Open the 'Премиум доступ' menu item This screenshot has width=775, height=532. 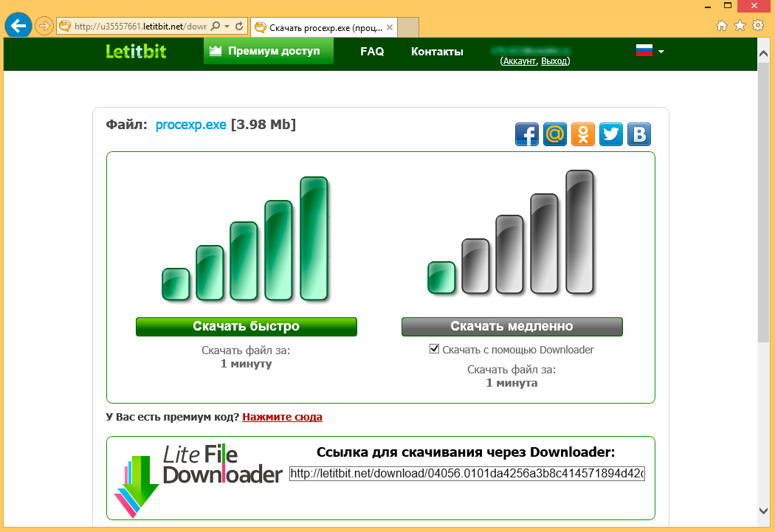click(269, 51)
